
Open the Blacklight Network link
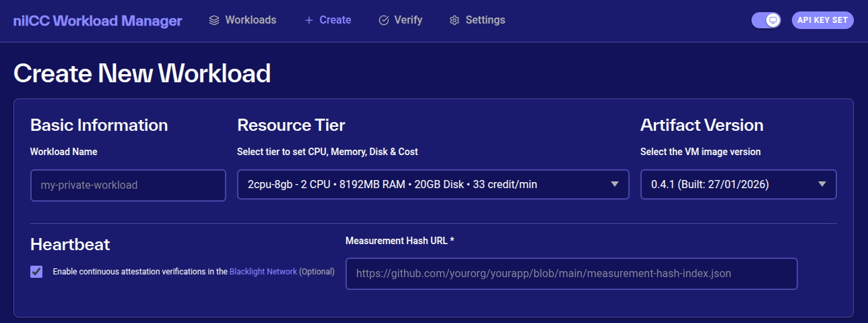pyautogui.click(x=263, y=272)
